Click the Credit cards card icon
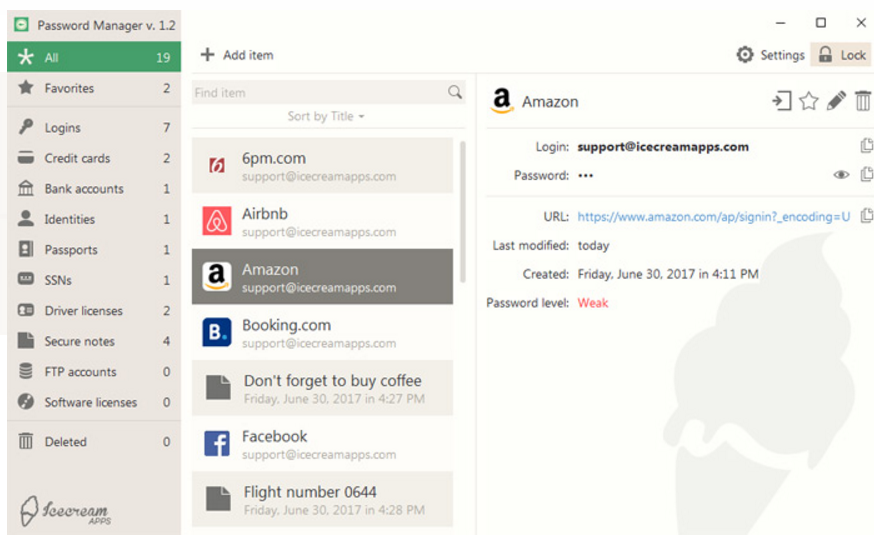The height and width of the screenshot is (544, 874). [26, 157]
